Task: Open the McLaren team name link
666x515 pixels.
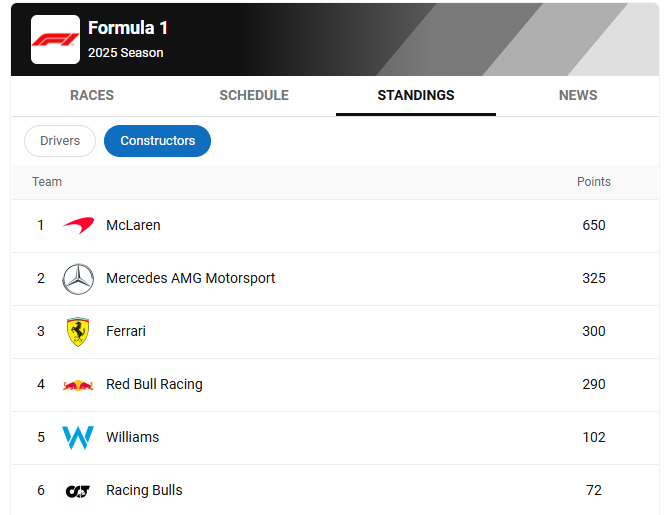Action: pyautogui.click(x=133, y=226)
